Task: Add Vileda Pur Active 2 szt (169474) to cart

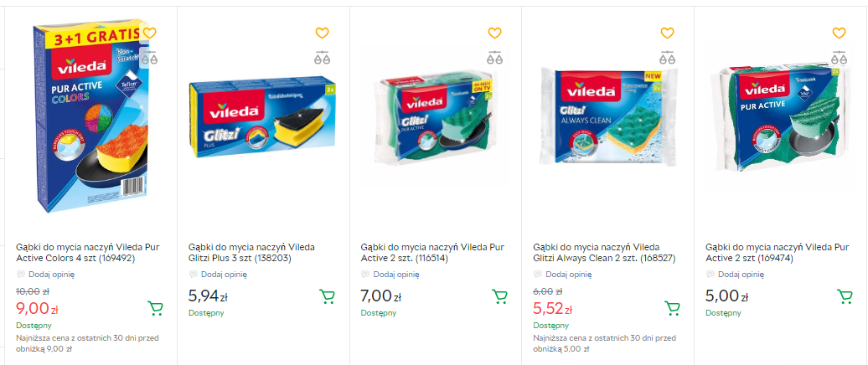Action: pos(845,296)
